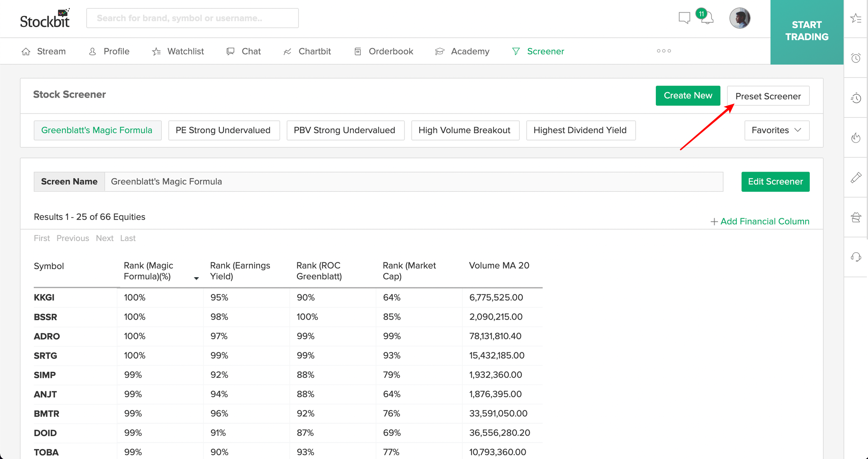Click the user profile avatar

coord(740,18)
